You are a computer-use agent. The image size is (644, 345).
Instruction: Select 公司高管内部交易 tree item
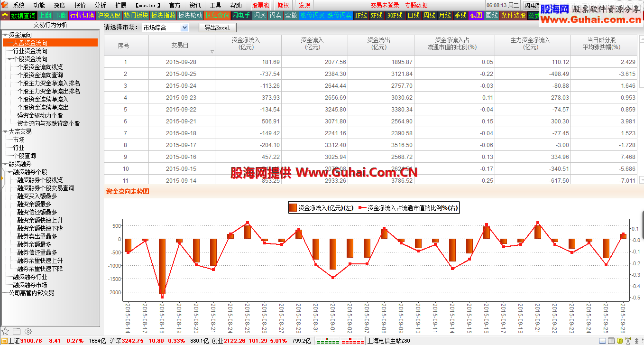[x=32, y=293]
